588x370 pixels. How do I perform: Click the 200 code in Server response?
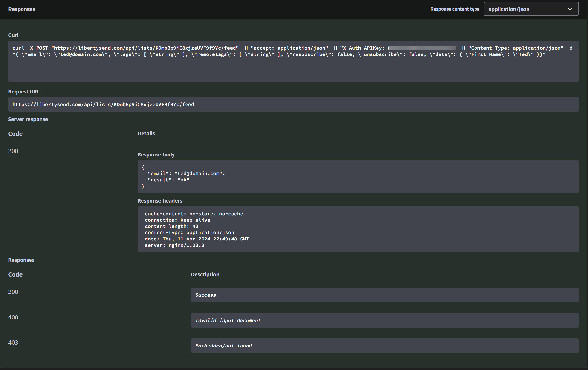coord(13,151)
